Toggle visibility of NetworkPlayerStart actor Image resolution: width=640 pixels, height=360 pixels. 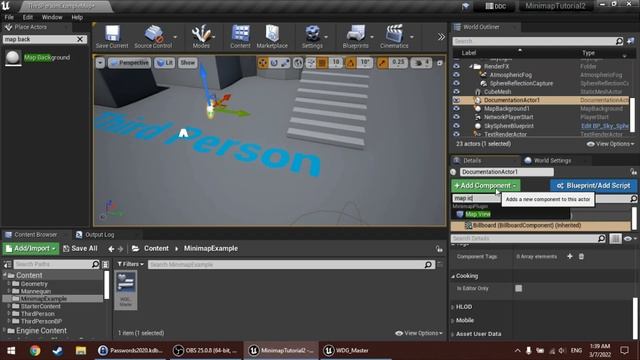pyautogui.click(x=456, y=117)
